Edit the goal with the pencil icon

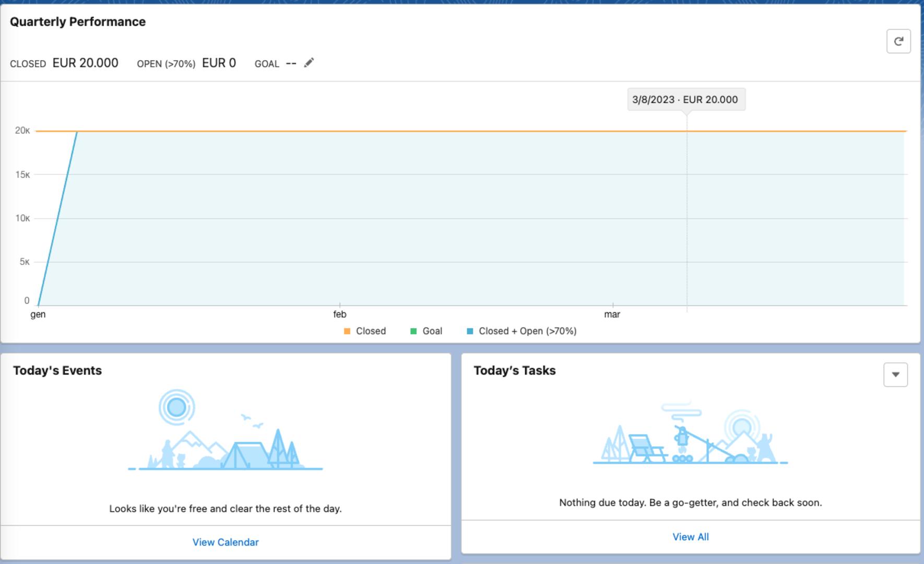pos(309,63)
